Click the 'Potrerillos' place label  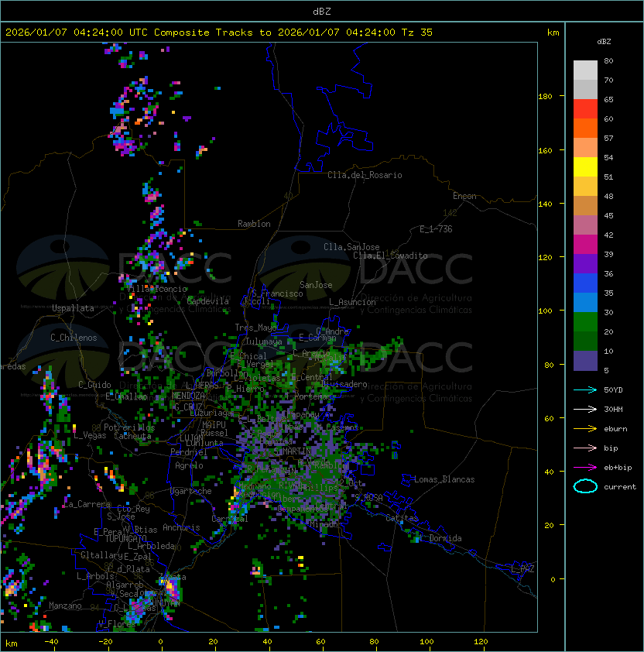click(129, 427)
